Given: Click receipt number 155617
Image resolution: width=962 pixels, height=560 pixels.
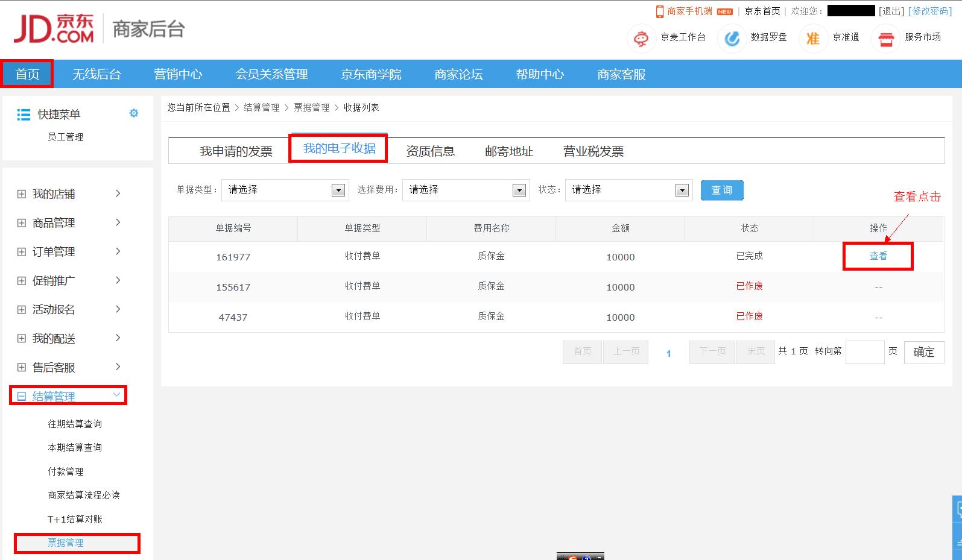Looking at the screenshot, I should point(233,287).
